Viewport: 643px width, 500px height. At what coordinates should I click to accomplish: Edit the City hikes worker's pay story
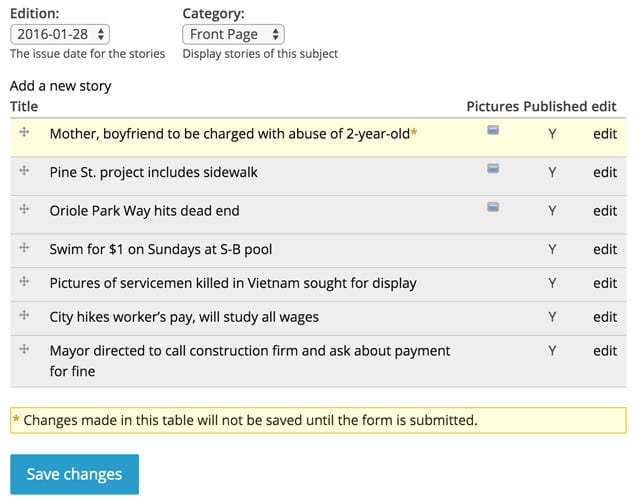[x=605, y=317]
